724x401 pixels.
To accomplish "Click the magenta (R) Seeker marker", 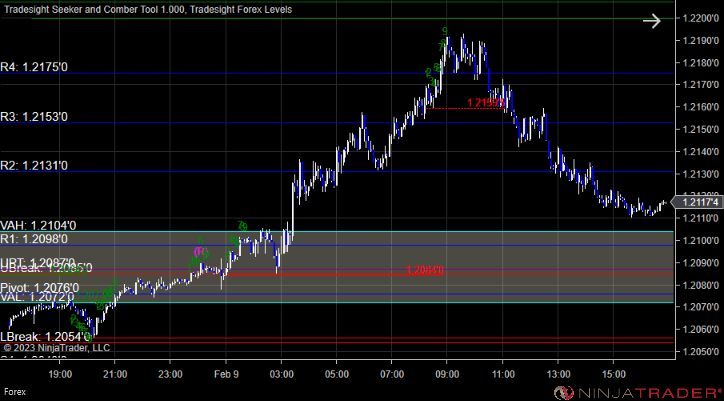I will (201, 252).
